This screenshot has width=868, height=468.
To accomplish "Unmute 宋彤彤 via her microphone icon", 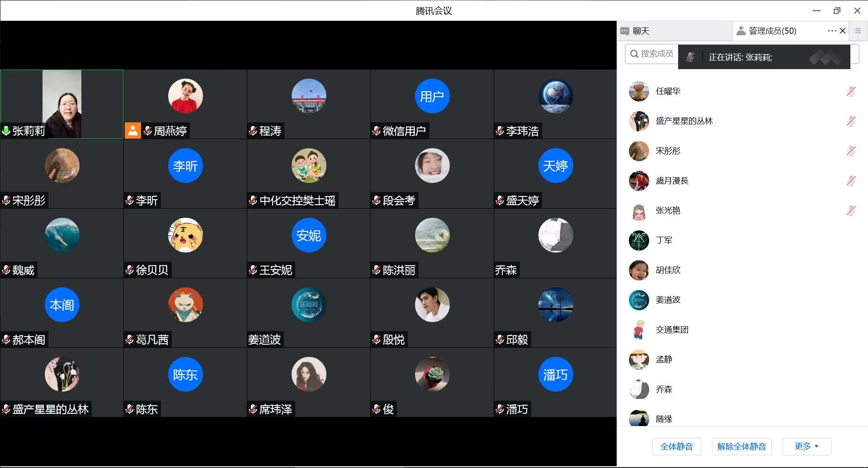I will [x=851, y=151].
